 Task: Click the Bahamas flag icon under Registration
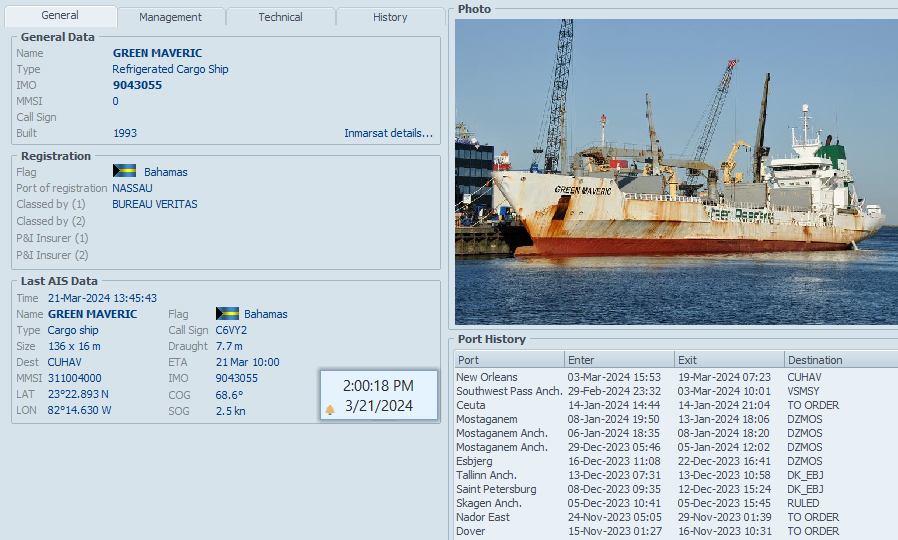pyautogui.click(x=124, y=171)
